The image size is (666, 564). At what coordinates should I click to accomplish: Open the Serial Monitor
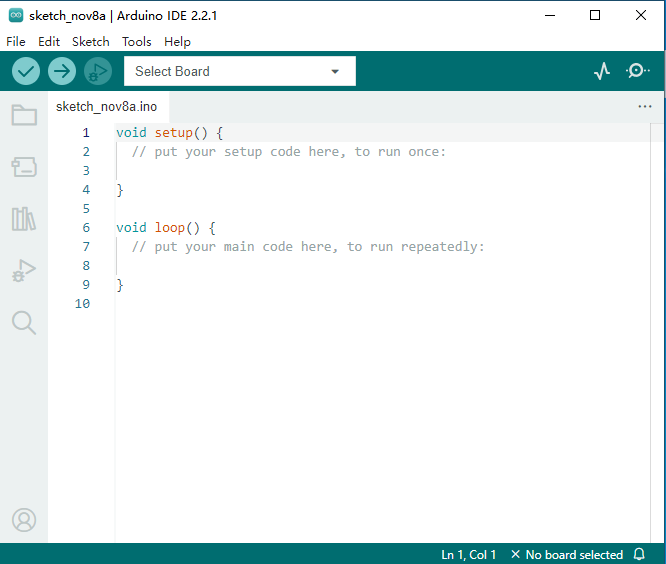coord(638,70)
